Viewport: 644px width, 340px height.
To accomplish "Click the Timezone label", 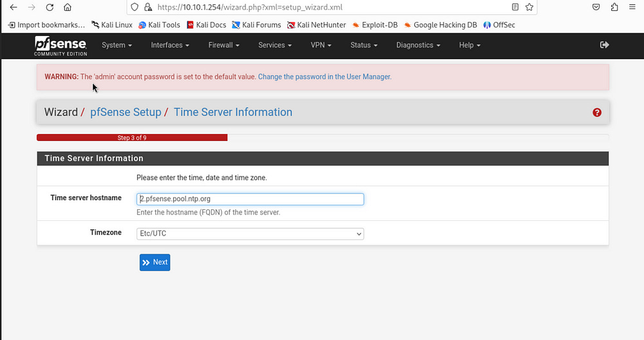I will 106,232.
